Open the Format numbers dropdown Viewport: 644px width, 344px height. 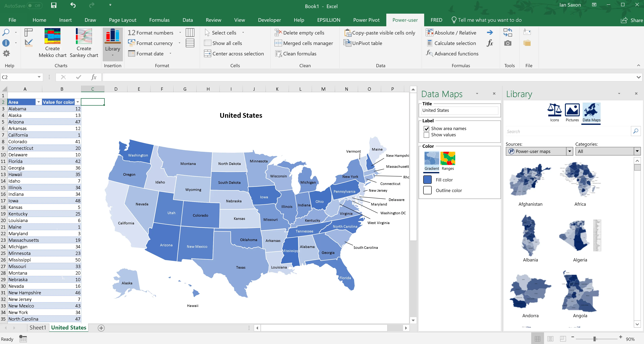coord(180,33)
